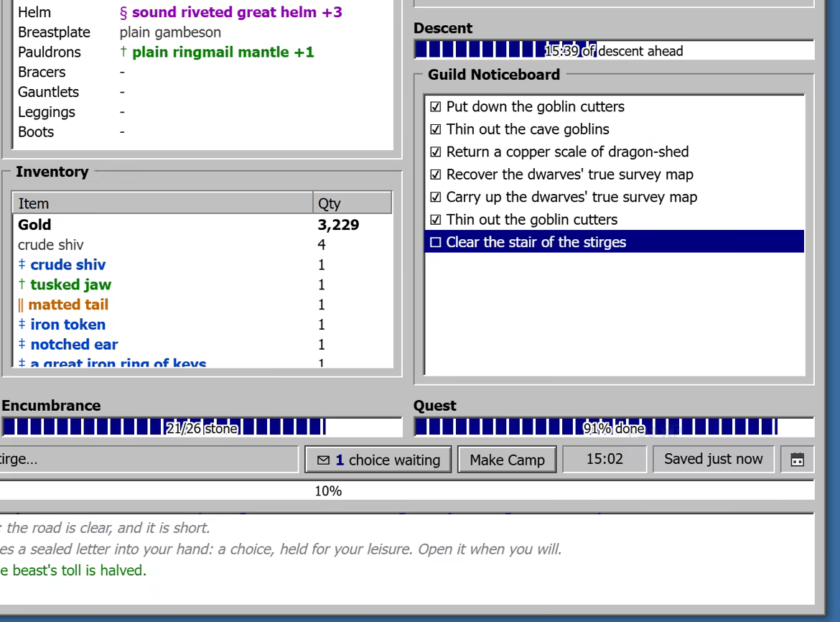Select the 'matted tail' inventory item
This screenshot has width=840, height=622.
[202, 305]
